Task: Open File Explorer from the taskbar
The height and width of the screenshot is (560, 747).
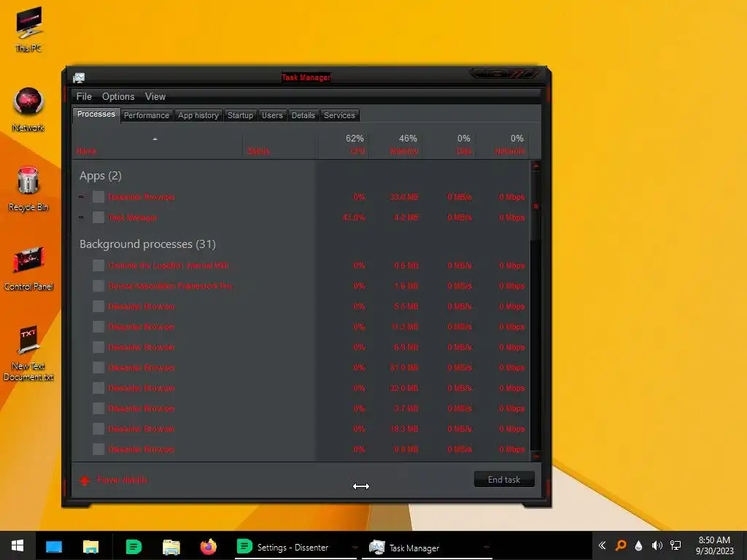Action: (90, 547)
